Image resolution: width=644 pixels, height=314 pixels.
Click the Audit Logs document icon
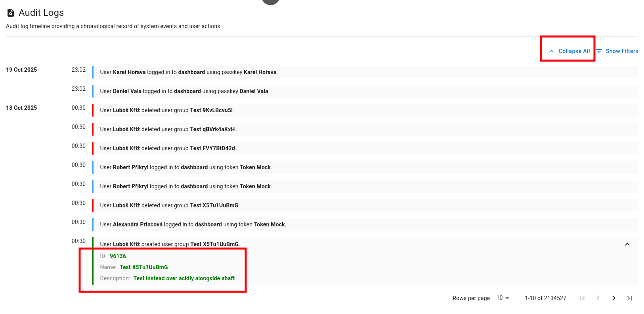pyautogui.click(x=11, y=13)
